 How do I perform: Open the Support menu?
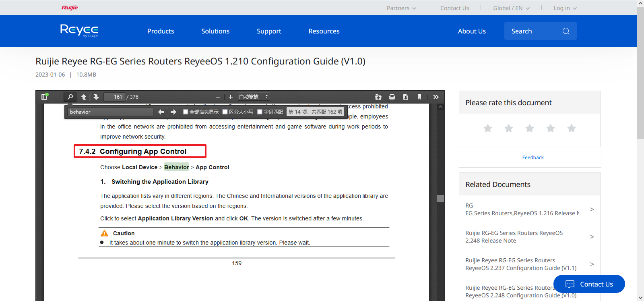pos(269,31)
